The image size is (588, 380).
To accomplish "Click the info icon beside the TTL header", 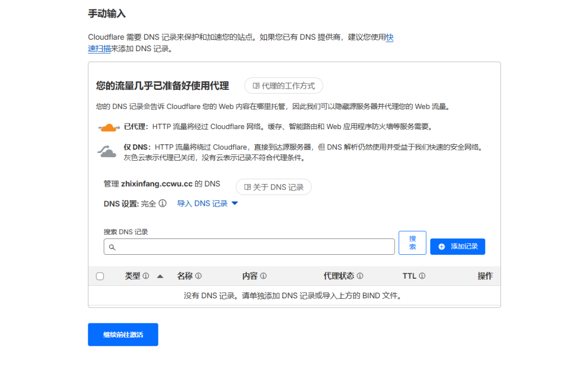I will pos(422,276).
